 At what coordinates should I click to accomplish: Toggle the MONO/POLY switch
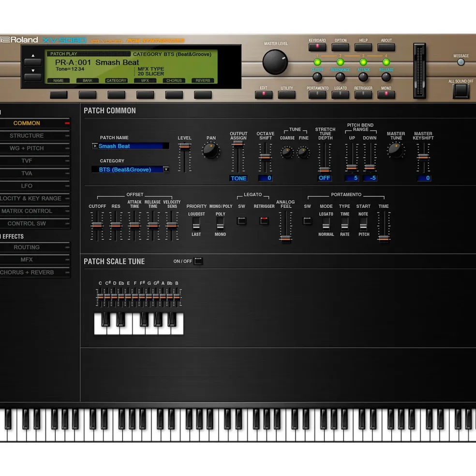tap(220, 224)
